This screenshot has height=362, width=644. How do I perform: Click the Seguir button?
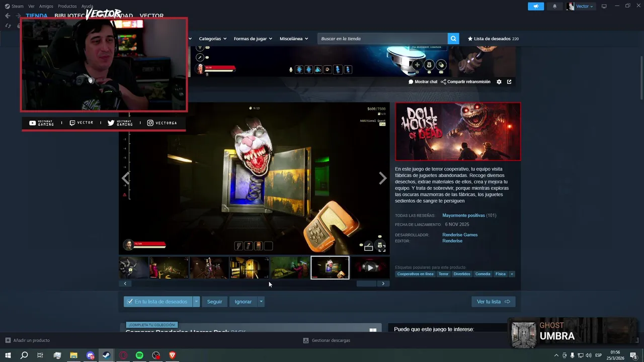pyautogui.click(x=214, y=302)
